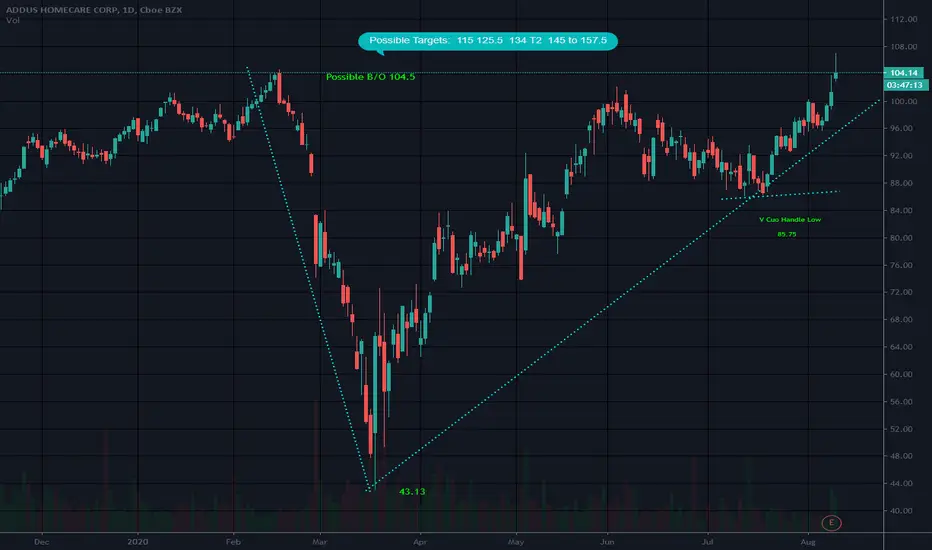Select the 43.13 low price annotation
This screenshot has width=932, height=550.
pos(412,491)
